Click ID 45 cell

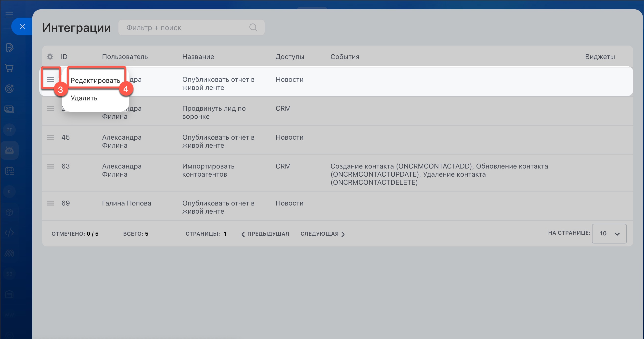[x=65, y=137]
